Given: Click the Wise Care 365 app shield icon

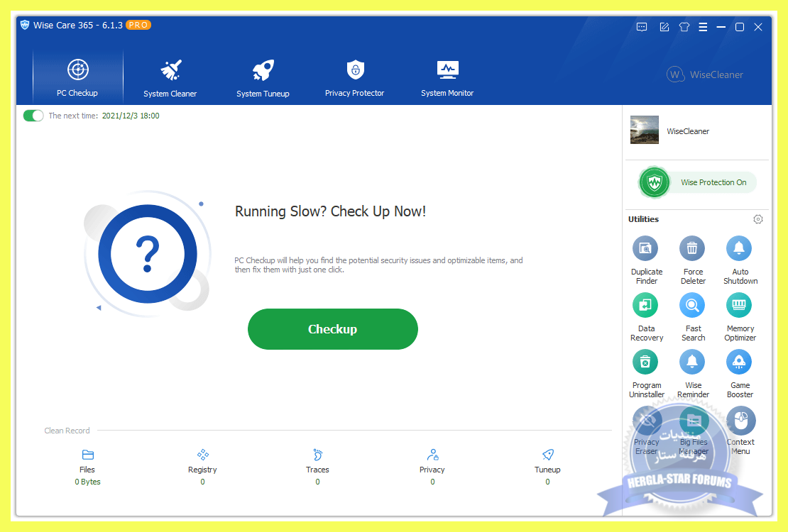Looking at the screenshot, I should tap(25, 25).
